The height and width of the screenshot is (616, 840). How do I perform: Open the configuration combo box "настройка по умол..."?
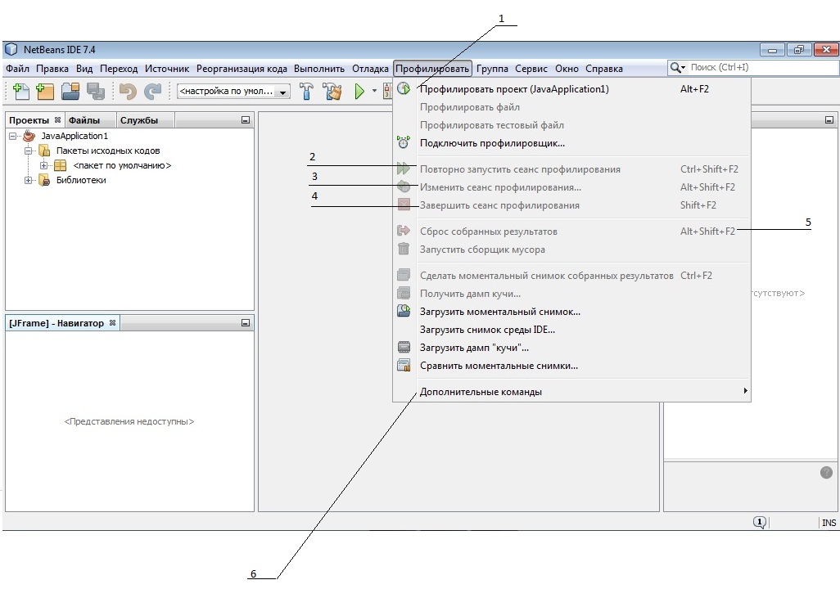[x=233, y=92]
